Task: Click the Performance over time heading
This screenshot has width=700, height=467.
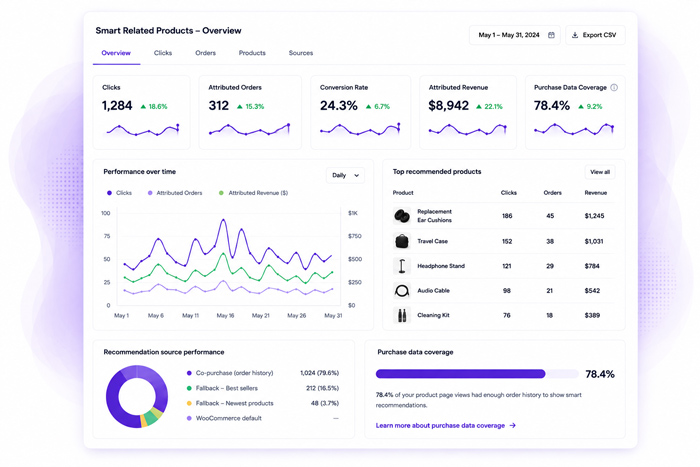Action: pyautogui.click(x=140, y=172)
